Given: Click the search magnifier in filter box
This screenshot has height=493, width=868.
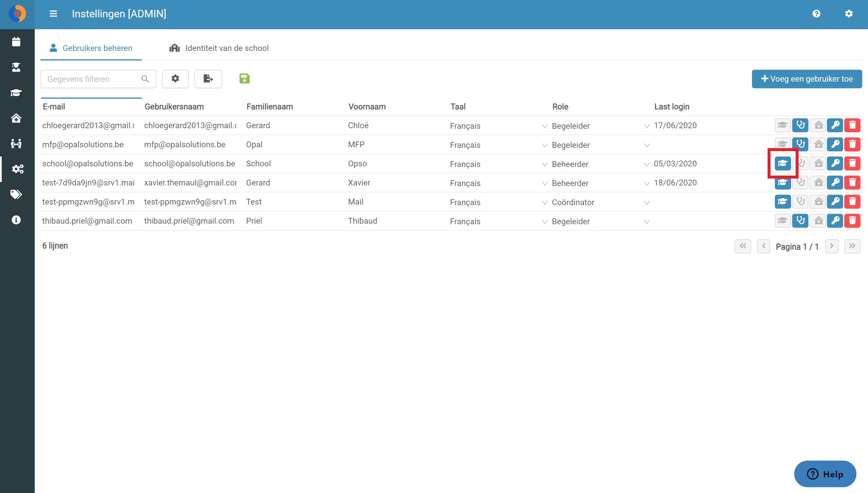Looking at the screenshot, I should pyautogui.click(x=145, y=79).
